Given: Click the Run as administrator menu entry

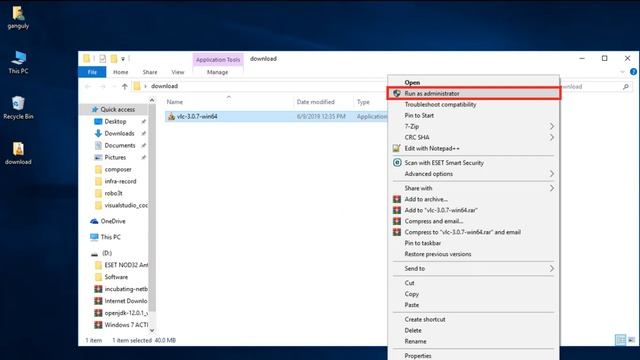Looking at the screenshot, I should [x=473, y=93].
